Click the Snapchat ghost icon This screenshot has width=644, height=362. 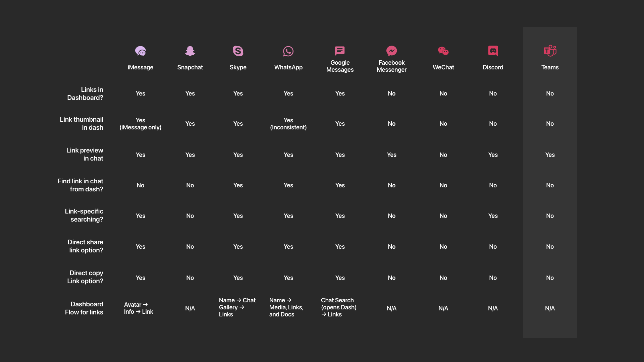[190, 51]
